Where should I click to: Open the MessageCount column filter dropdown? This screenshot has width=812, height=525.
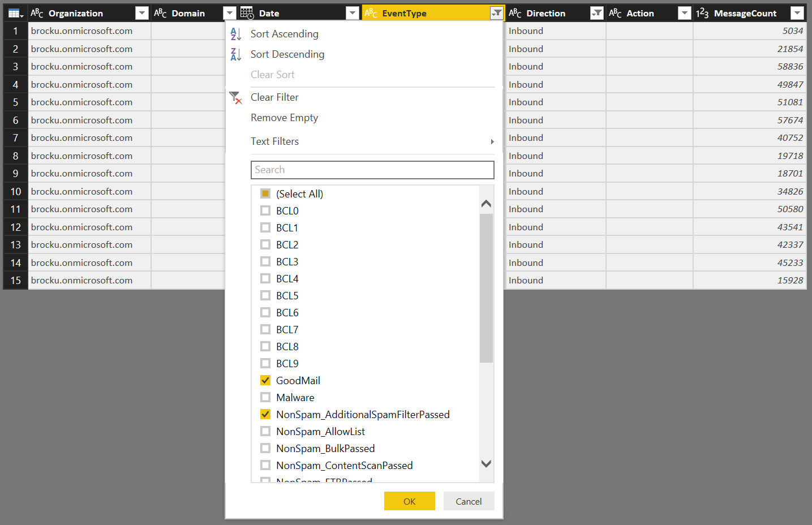[797, 13]
